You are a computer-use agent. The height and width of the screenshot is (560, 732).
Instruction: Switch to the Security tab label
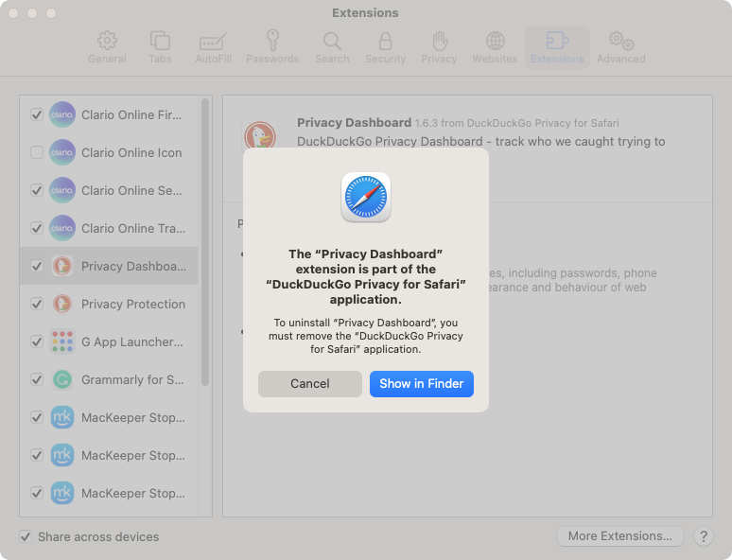tap(386, 59)
